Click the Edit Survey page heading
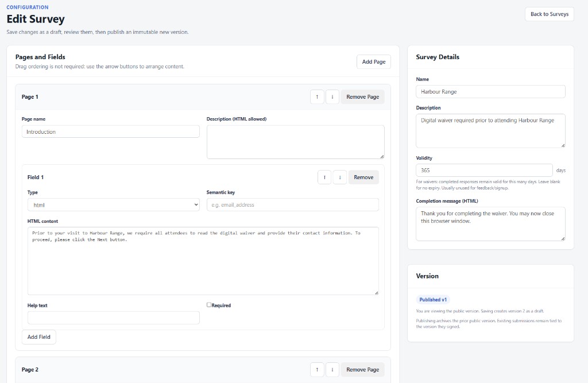This screenshot has width=588, height=383. [x=36, y=19]
